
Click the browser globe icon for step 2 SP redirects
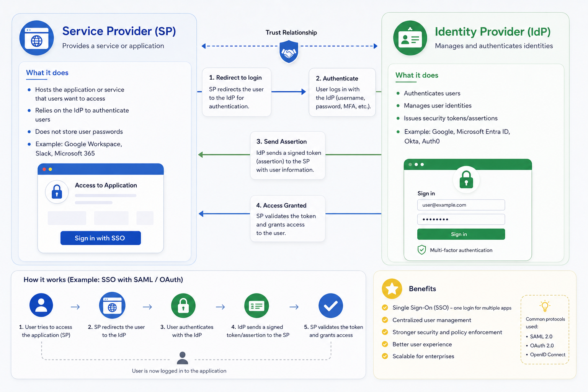point(112,305)
